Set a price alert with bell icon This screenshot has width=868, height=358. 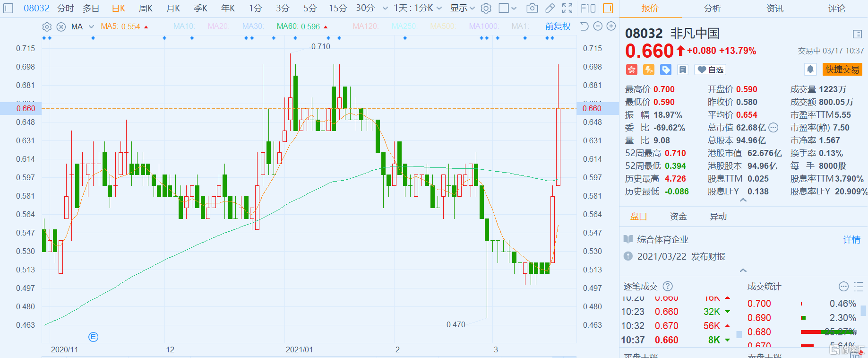tap(810, 70)
